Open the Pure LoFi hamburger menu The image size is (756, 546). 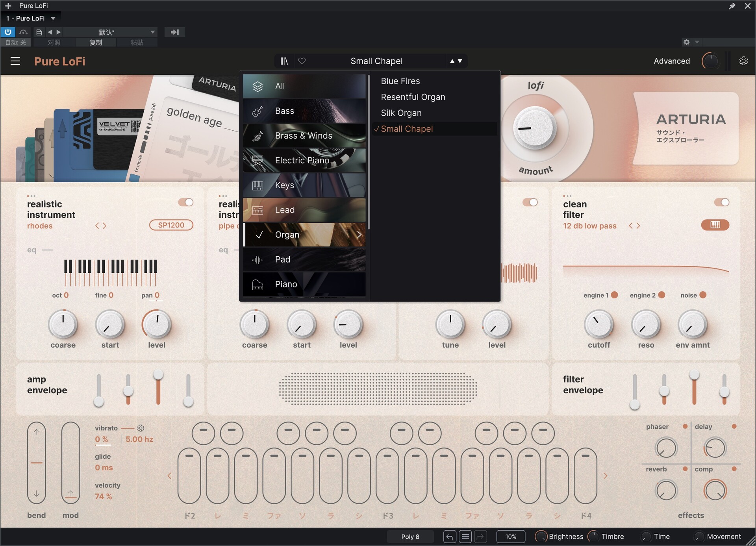(15, 61)
